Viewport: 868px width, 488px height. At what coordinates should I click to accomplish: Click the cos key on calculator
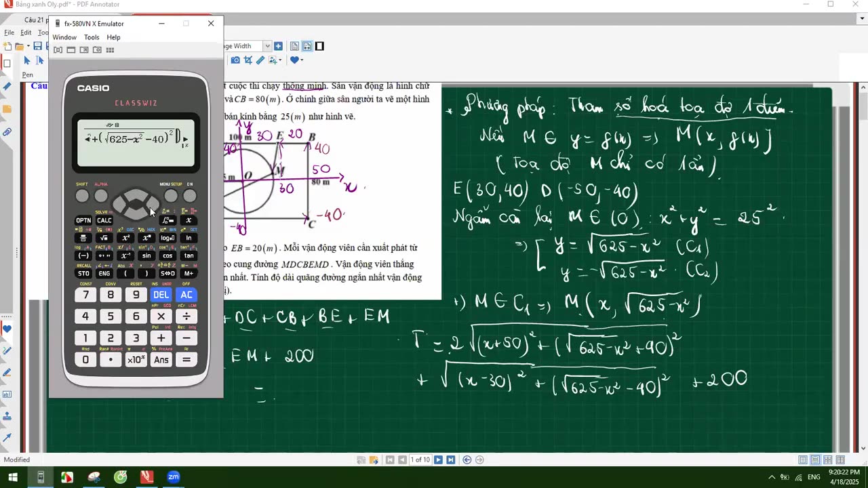pyautogui.click(x=167, y=256)
